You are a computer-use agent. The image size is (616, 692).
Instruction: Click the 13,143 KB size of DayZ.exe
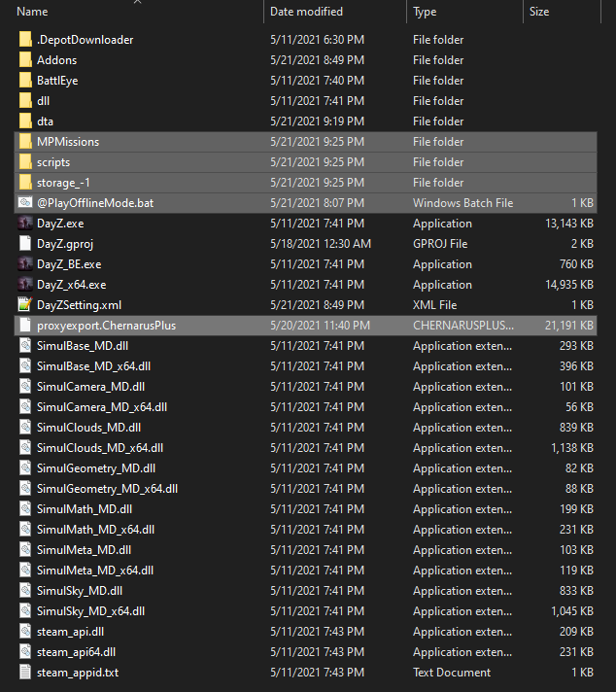tap(569, 224)
